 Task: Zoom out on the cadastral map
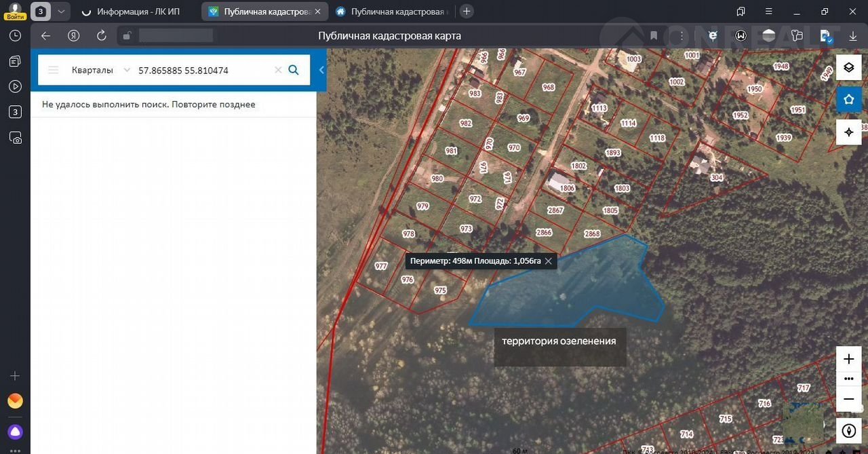point(848,399)
